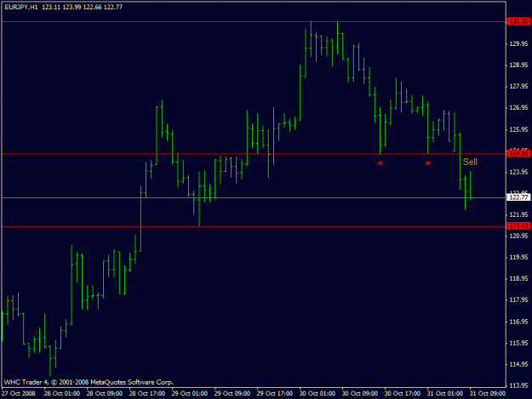Click the 30 Oct 09:00 time label
Screen dimensions: 532x399
coord(360,394)
